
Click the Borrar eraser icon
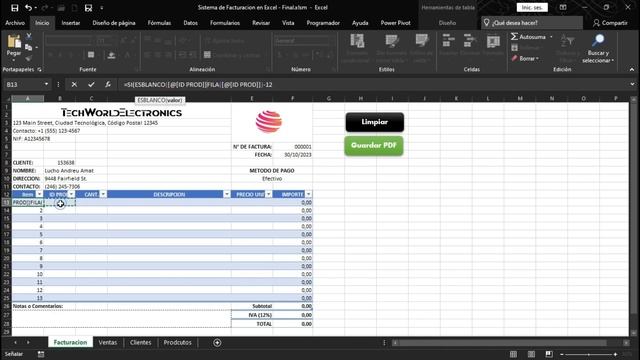514,58
